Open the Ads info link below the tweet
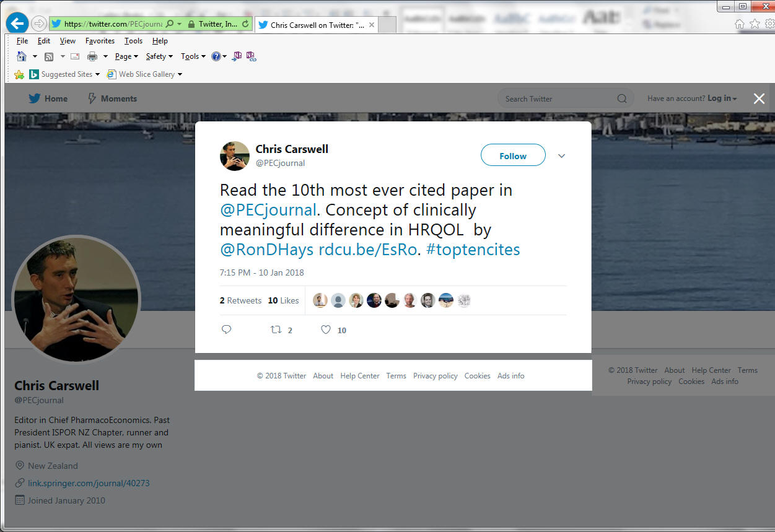The width and height of the screenshot is (775, 532). [x=510, y=376]
